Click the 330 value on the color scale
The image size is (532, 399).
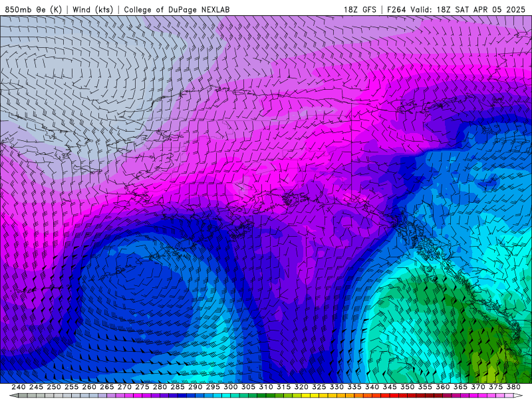[x=336, y=387]
